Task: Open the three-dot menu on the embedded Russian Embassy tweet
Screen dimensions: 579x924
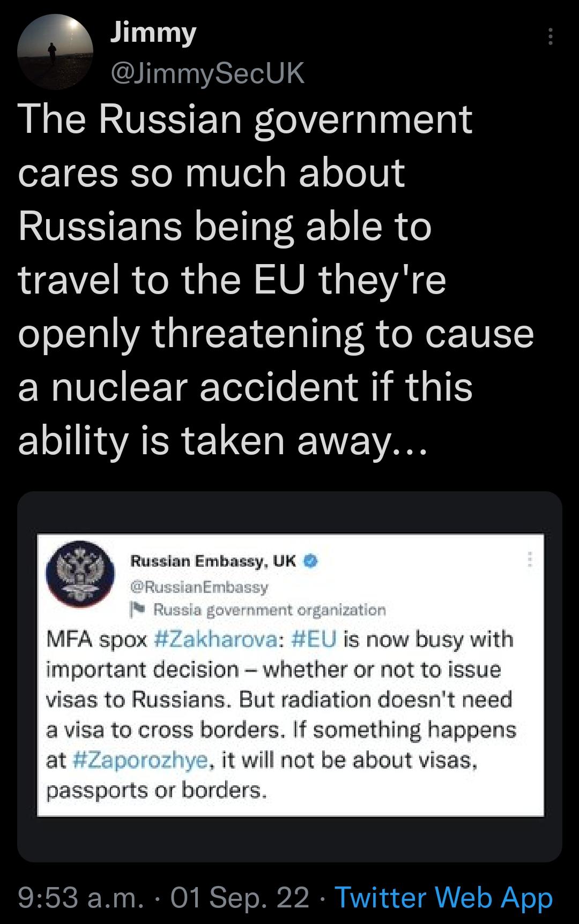Action: coord(531,560)
